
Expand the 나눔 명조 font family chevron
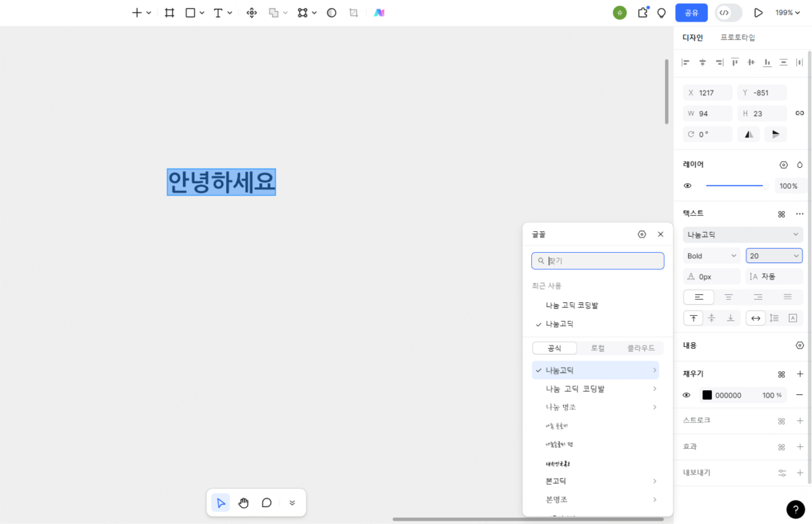654,407
